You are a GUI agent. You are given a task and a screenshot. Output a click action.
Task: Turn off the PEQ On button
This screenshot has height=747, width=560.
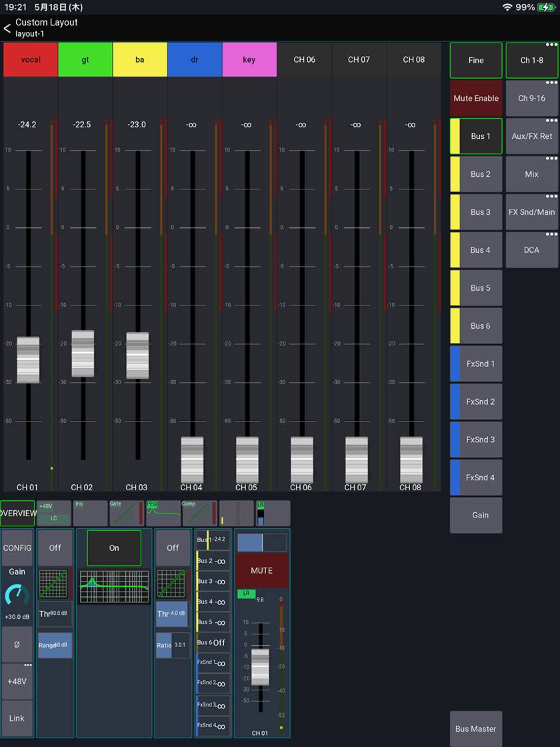click(x=114, y=548)
